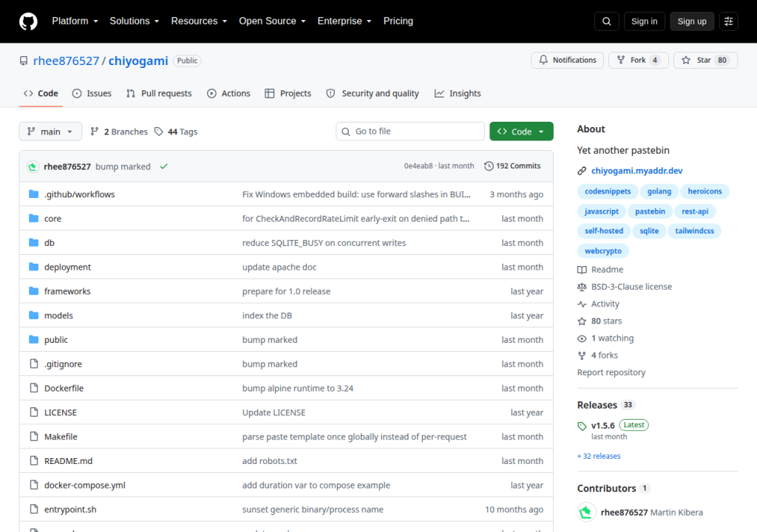
Task: Click the core folder icon
Action: pyautogui.click(x=34, y=218)
